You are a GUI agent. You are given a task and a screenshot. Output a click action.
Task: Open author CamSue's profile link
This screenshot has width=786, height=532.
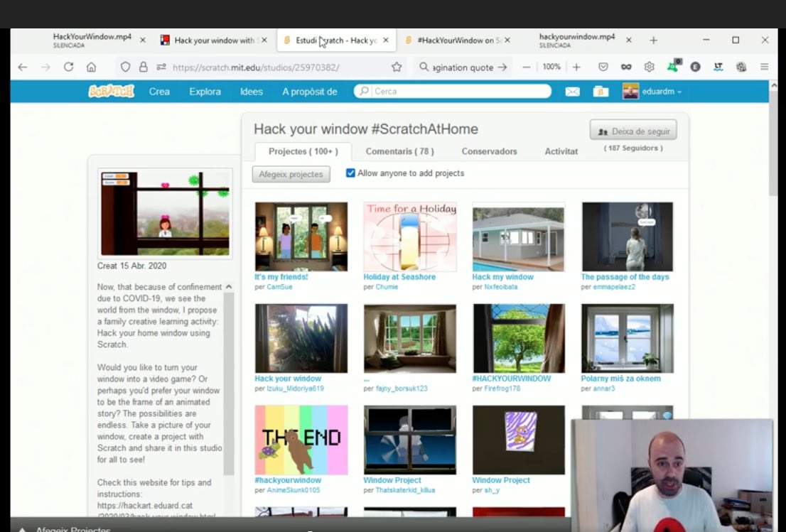[279, 287]
